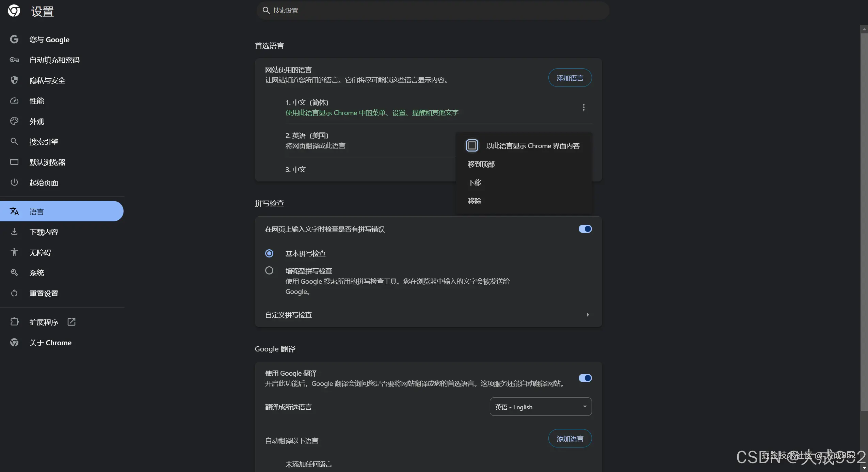The image size is (868, 472).
Task: Choose Move to top in context menu
Action: click(x=481, y=164)
